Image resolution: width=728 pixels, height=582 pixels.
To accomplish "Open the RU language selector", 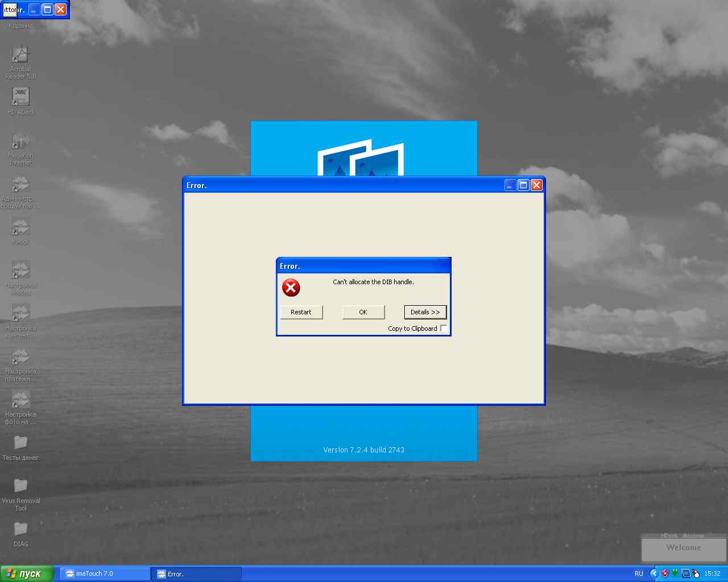I will click(x=639, y=574).
